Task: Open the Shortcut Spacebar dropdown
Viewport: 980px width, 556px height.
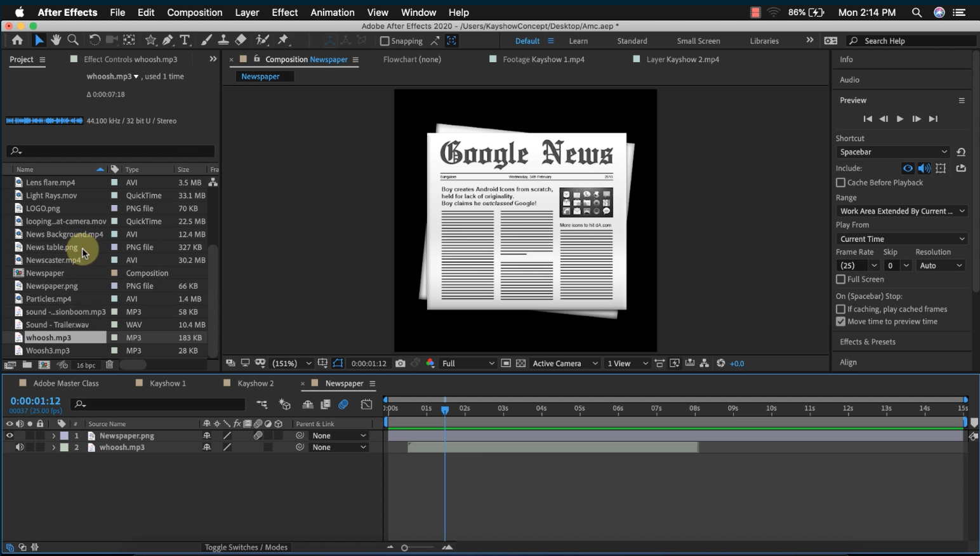Action: [892, 152]
